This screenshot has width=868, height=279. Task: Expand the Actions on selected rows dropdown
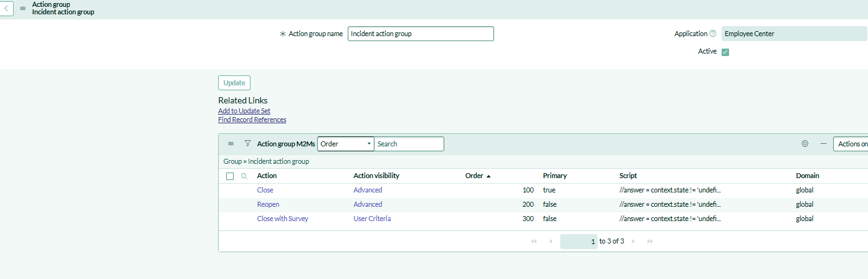pyautogui.click(x=851, y=144)
